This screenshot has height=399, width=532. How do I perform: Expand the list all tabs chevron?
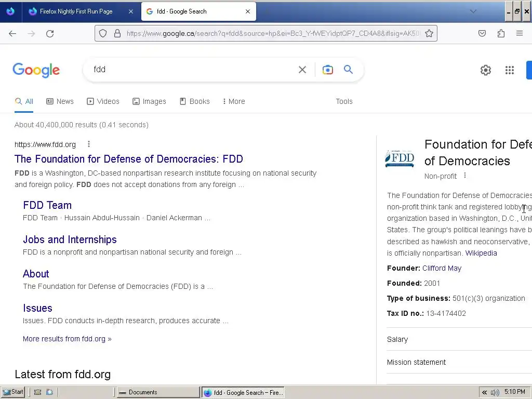(473, 11)
